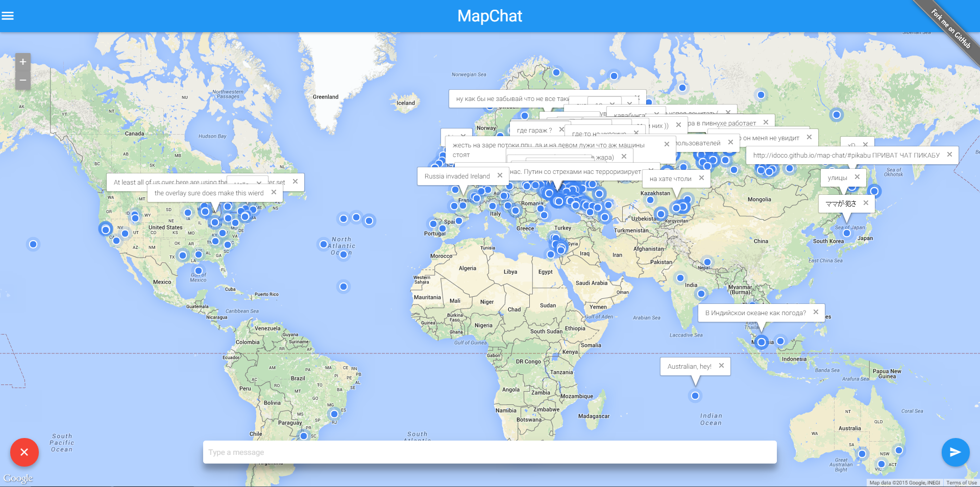Send a message with the paper plane button

tap(955, 452)
